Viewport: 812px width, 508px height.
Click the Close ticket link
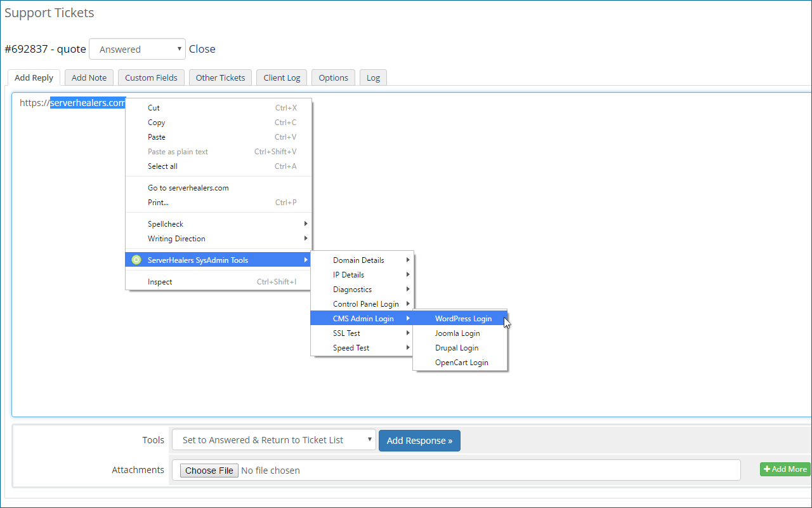202,49
